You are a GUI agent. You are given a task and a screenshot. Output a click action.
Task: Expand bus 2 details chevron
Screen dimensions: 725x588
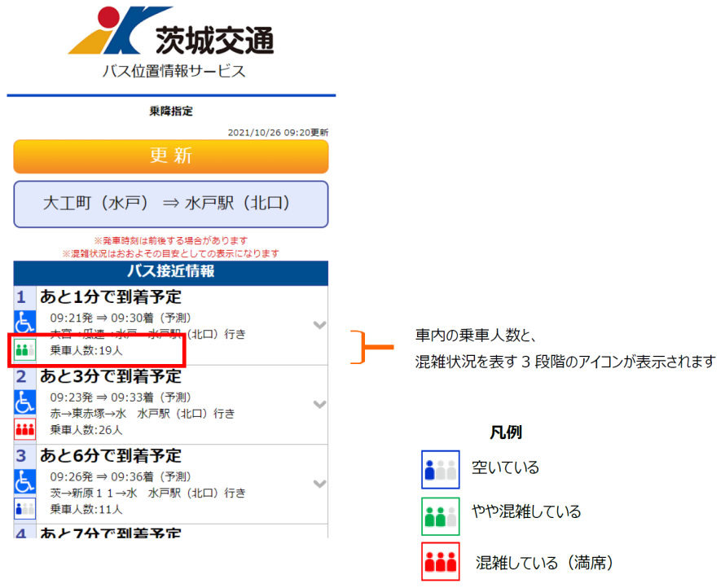(x=319, y=404)
